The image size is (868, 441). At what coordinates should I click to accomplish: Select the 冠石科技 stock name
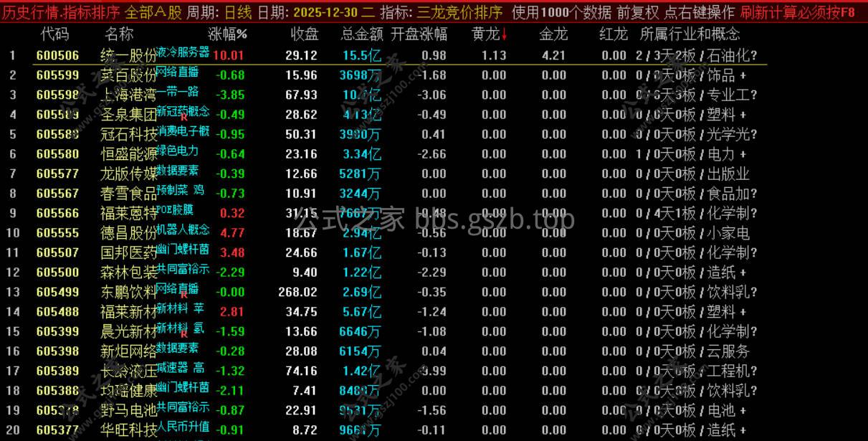(129, 135)
